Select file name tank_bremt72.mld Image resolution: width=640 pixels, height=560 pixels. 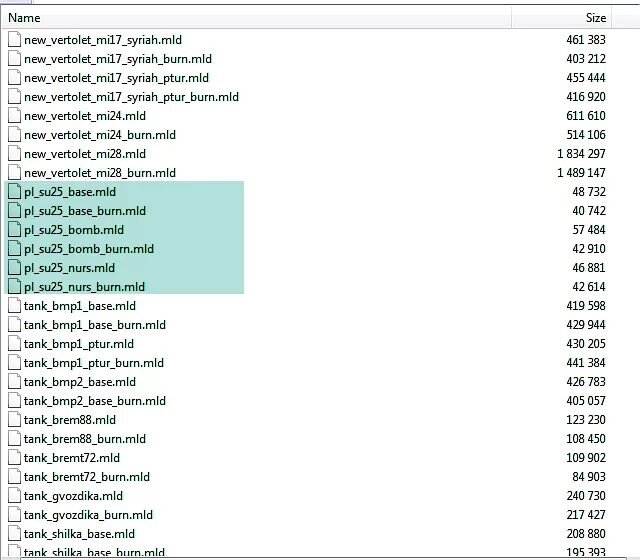coord(72,458)
